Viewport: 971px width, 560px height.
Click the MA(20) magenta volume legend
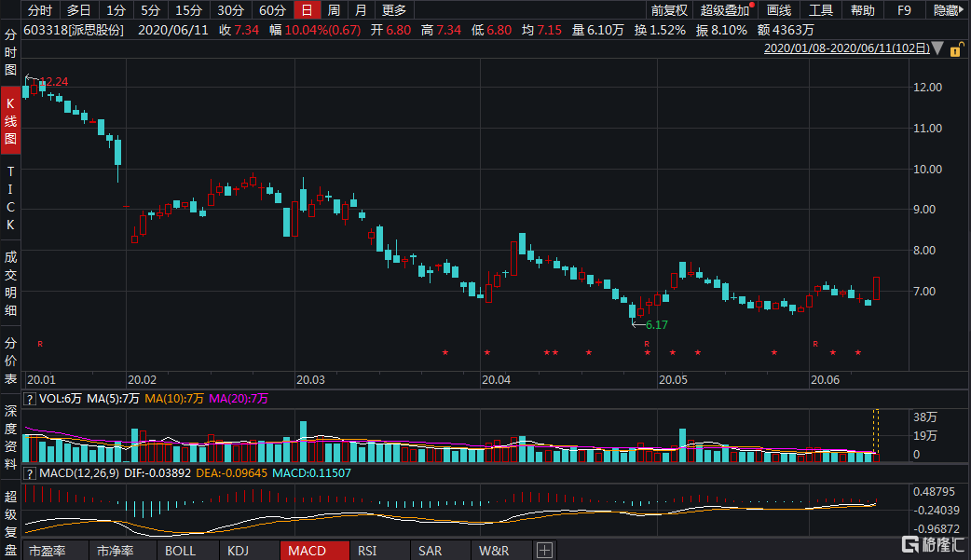click(x=239, y=398)
